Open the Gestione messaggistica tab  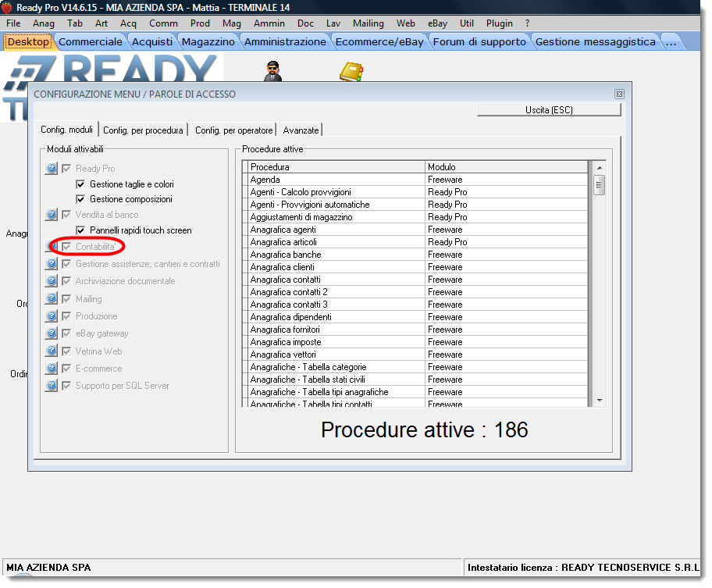[596, 41]
